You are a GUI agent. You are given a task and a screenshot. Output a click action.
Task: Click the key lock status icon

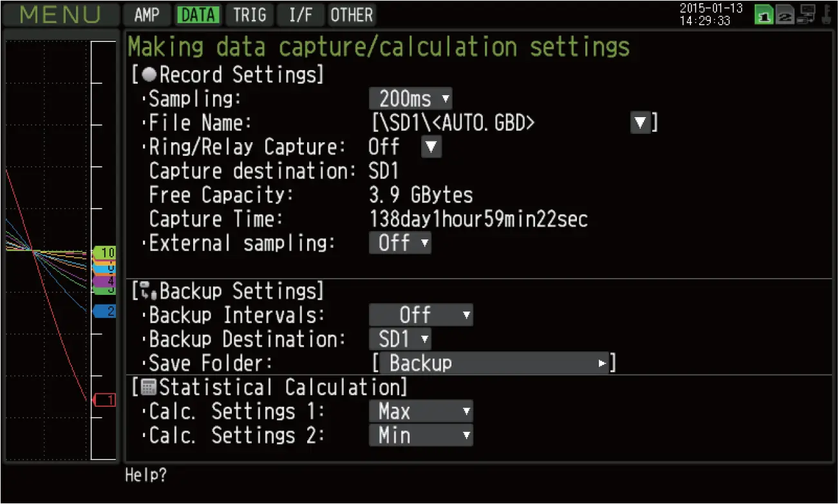coord(825,14)
